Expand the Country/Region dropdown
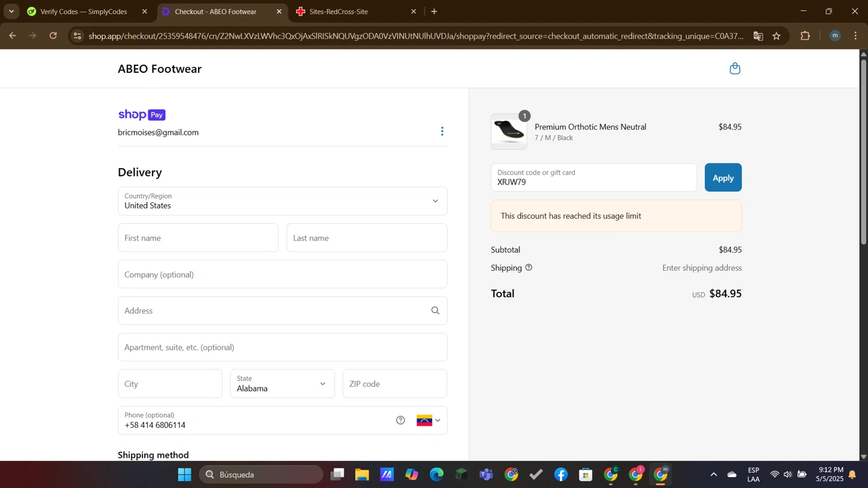Screen dimensions: 868x488 point(282,201)
